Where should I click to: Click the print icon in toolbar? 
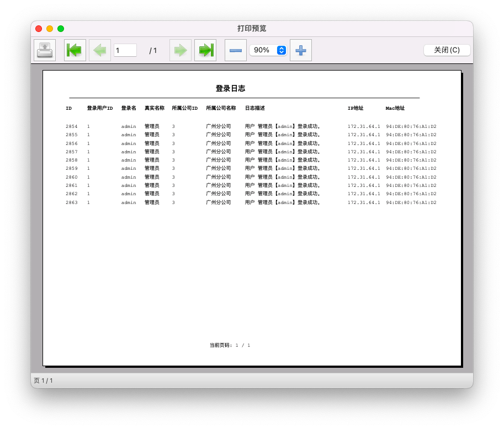pyautogui.click(x=45, y=50)
